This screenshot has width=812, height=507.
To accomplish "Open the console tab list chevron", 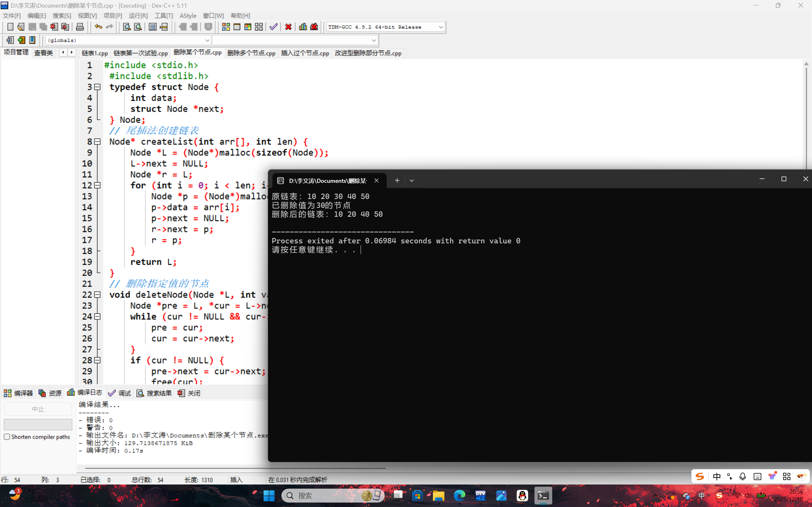I will (x=412, y=181).
